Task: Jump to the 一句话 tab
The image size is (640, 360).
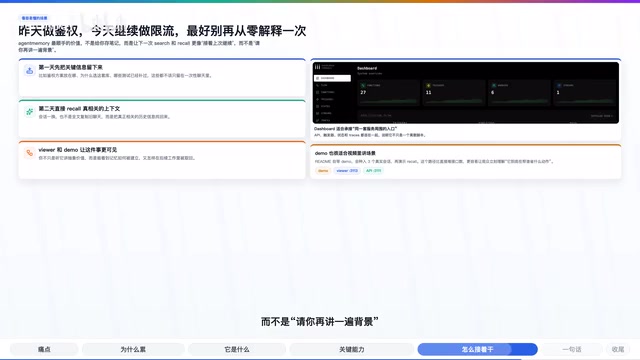Action: click(571, 349)
